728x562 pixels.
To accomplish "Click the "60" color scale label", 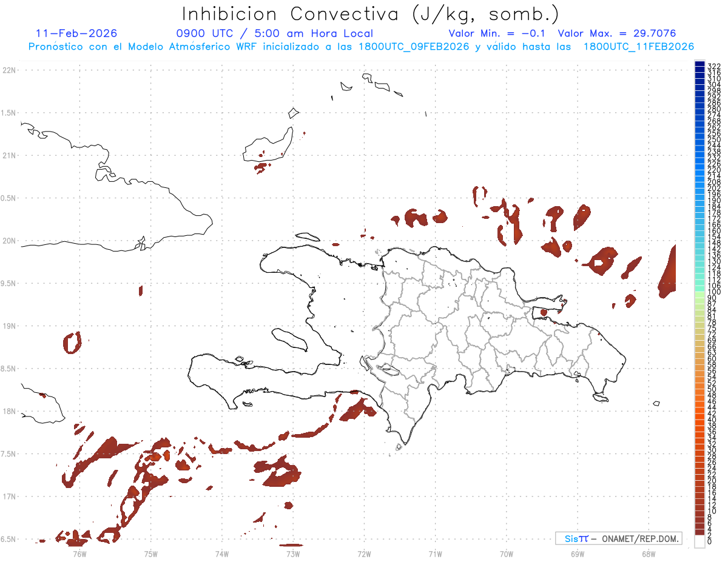I will click(712, 359).
